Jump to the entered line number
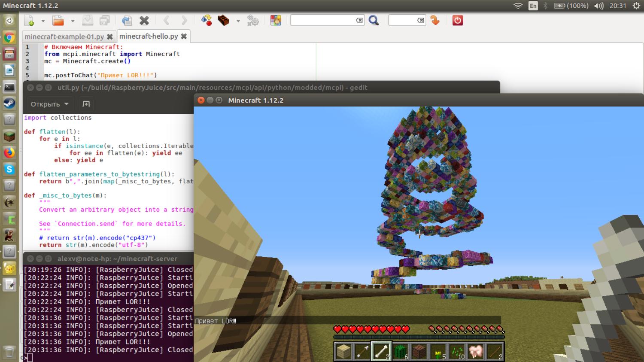This screenshot has width=644, height=362. [x=435, y=20]
